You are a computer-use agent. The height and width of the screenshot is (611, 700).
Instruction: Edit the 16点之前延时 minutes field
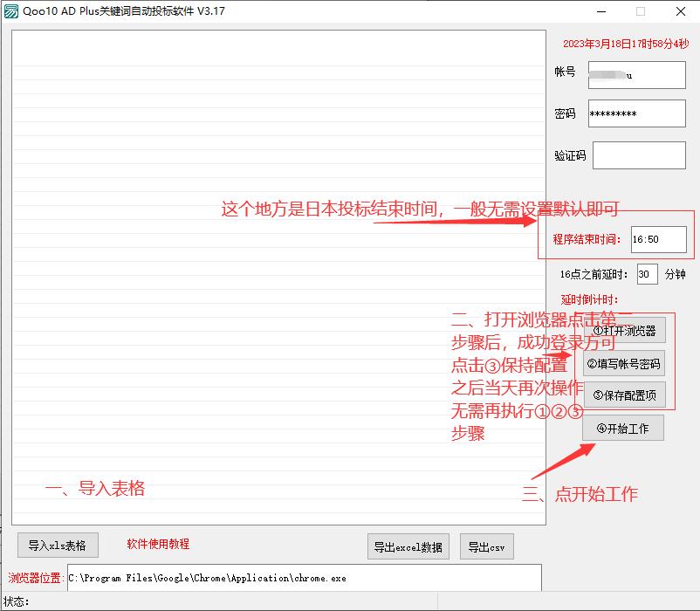coord(647,274)
